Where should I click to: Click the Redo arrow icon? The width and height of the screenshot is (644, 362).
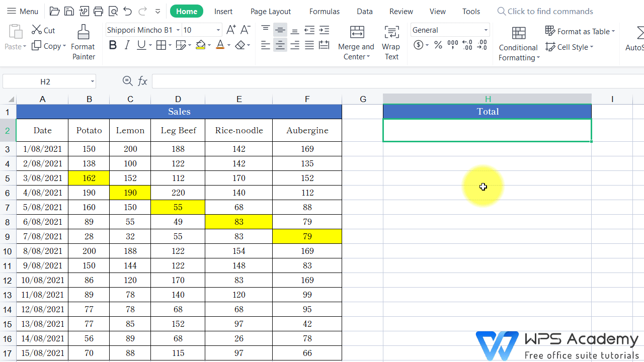tap(143, 11)
